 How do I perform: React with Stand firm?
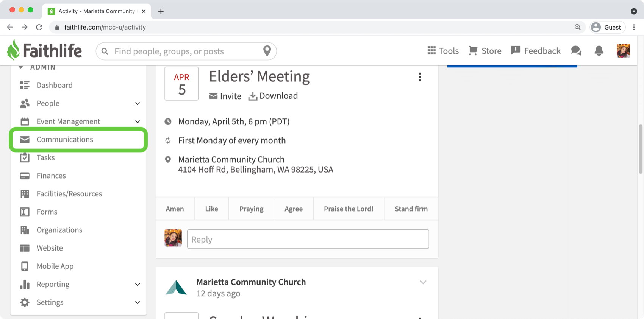pyautogui.click(x=411, y=209)
